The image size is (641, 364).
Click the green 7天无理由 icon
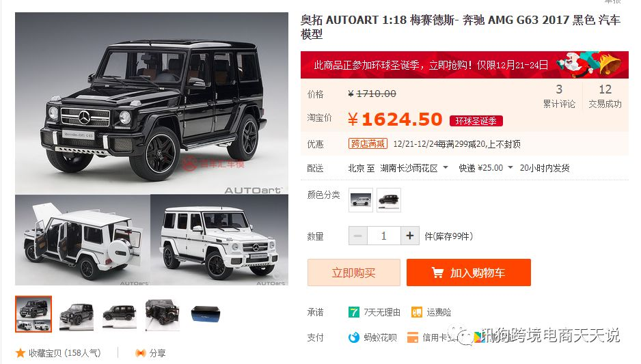tap(353, 313)
